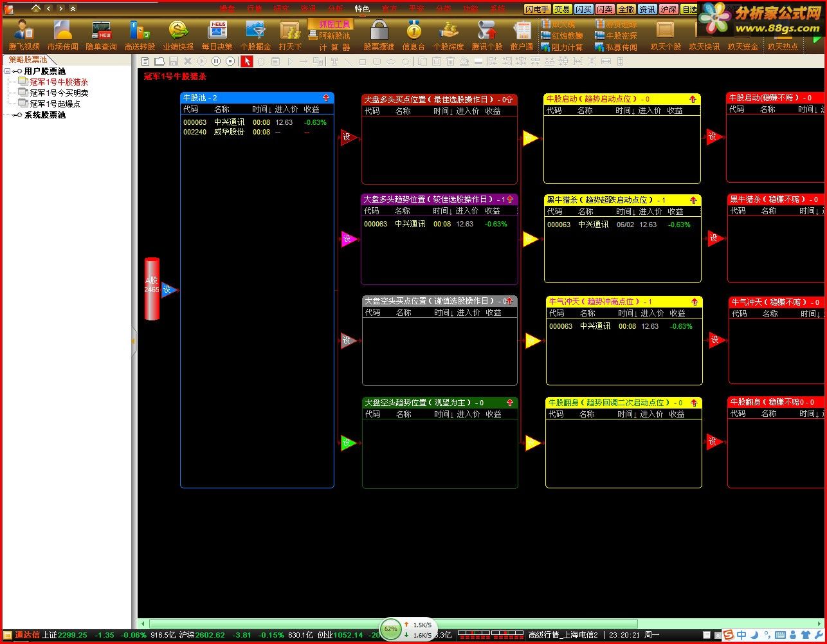Click the red 设 arrow beside 大盘多头买点位置
The height and width of the screenshot is (644, 827).
(348, 137)
